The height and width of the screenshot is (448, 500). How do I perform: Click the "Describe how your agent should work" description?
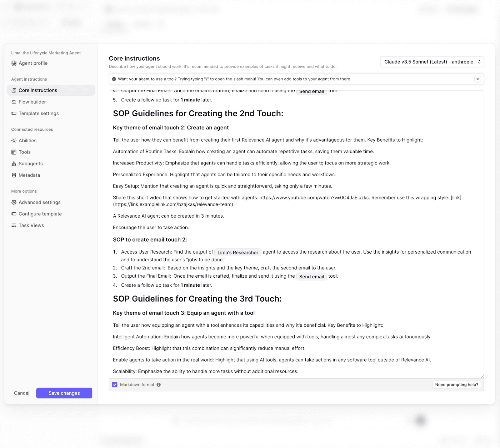pyautogui.click(x=222, y=67)
